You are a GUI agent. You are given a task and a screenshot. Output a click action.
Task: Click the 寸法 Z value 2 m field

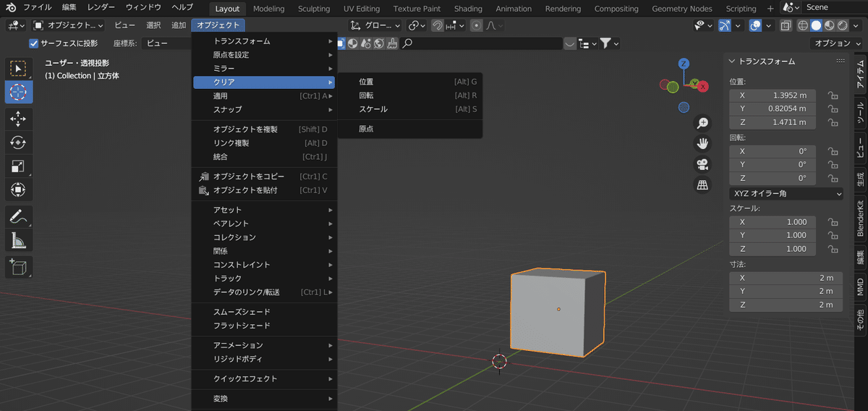click(786, 305)
